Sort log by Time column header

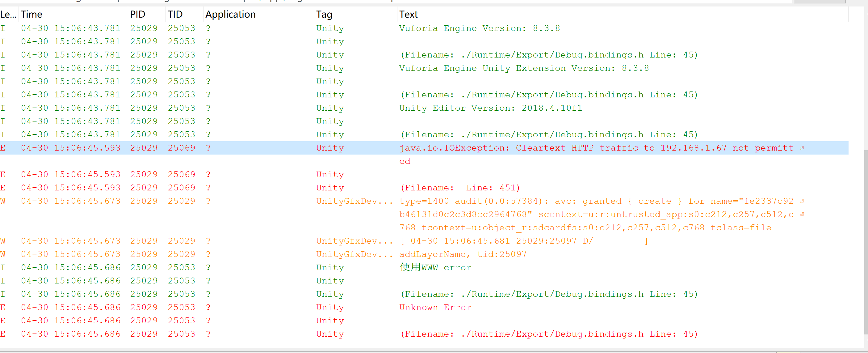(x=31, y=15)
